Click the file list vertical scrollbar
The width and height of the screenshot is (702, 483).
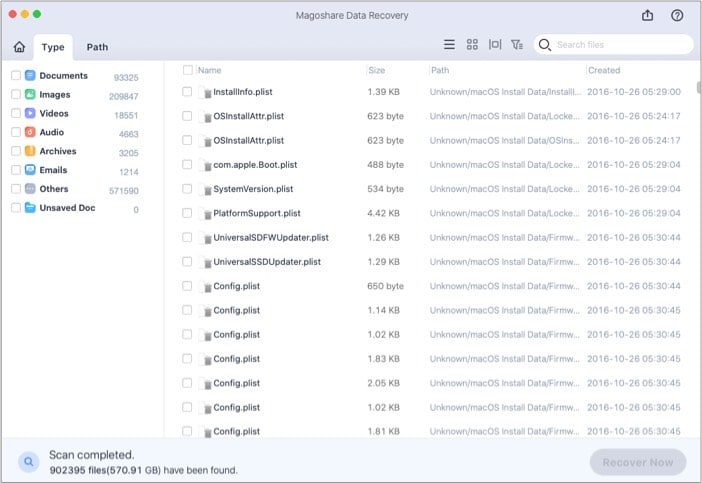(x=698, y=87)
